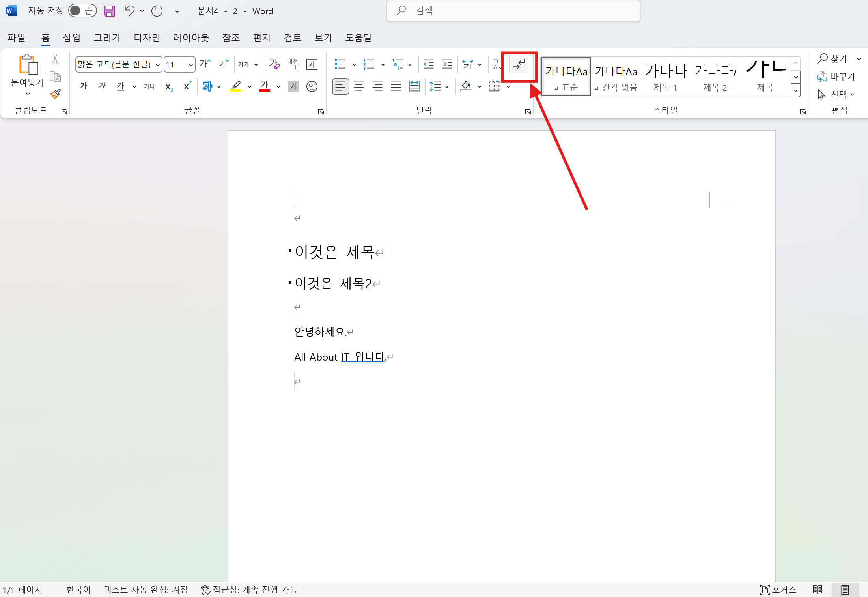Toggle subscript formatting

(x=169, y=86)
